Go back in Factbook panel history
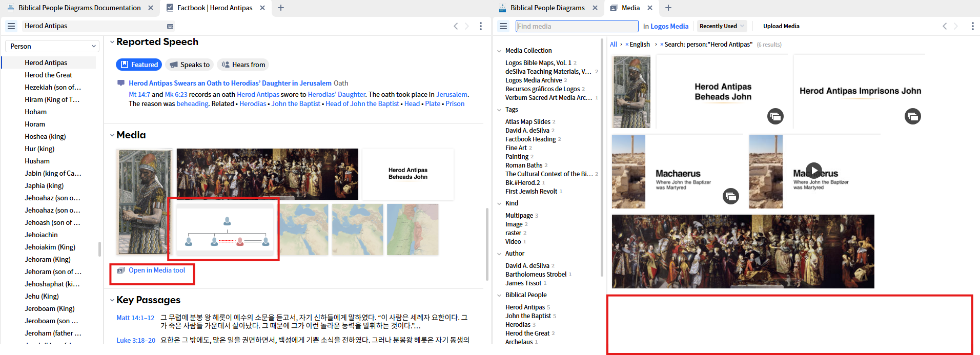This screenshot has height=355, width=980. coord(455,26)
